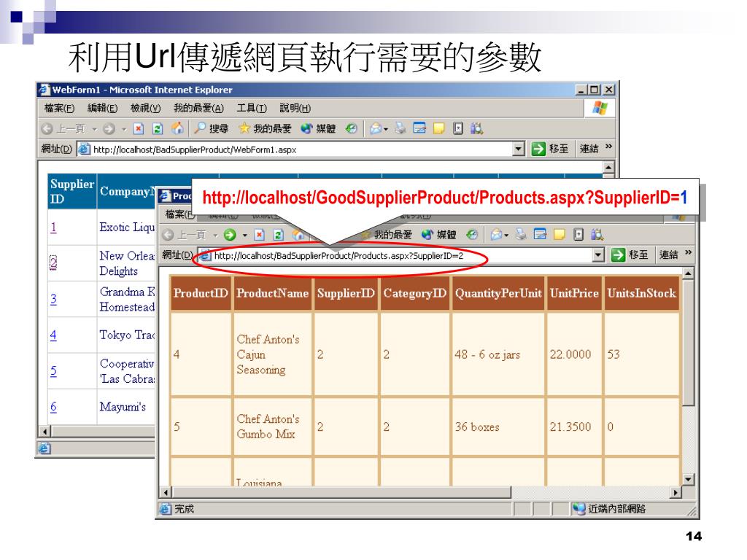Click Chef Anton's Cajun Seasoning cell
This screenshot has width=747, height=560.
(273, 354)
